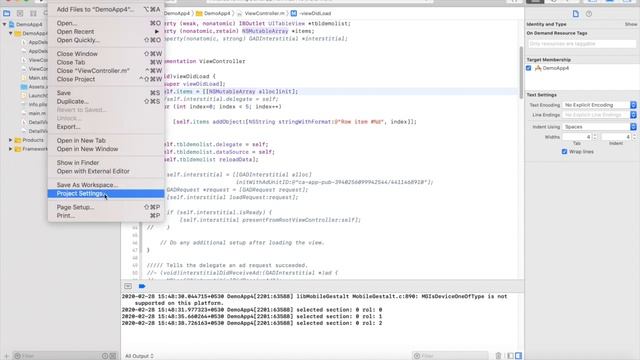Click the Assets catalog folder icon
The width and height of the screenshot is (640, 360).
point(24,87)
